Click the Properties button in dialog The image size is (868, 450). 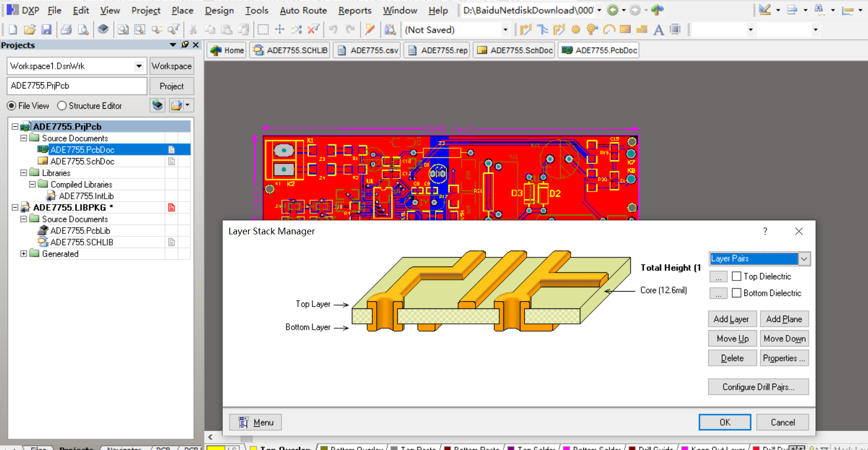point(784,358)
